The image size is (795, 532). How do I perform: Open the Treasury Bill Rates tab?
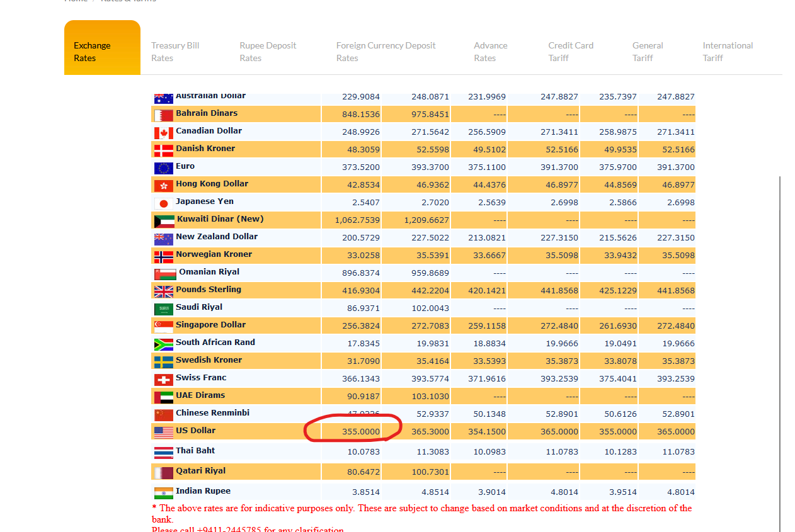pos(175,52)
